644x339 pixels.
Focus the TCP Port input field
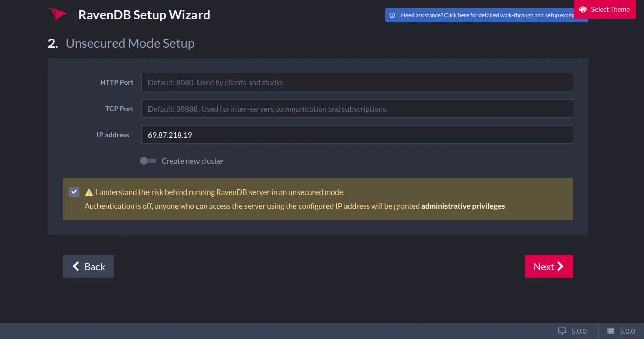pyautogui.click(x=357, y=109)
